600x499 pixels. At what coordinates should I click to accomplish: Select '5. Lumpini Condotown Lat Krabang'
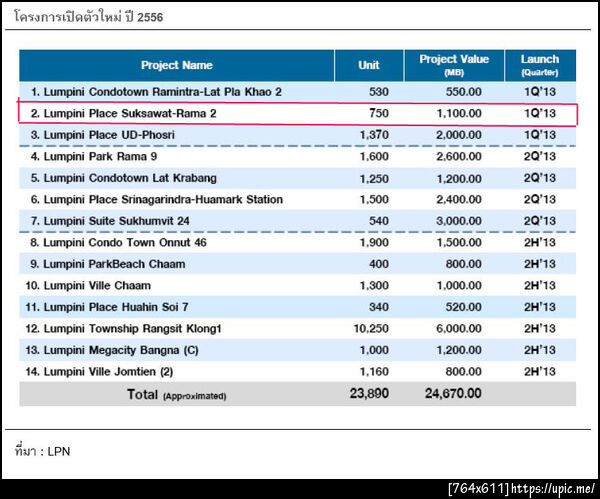pos(124,178)
